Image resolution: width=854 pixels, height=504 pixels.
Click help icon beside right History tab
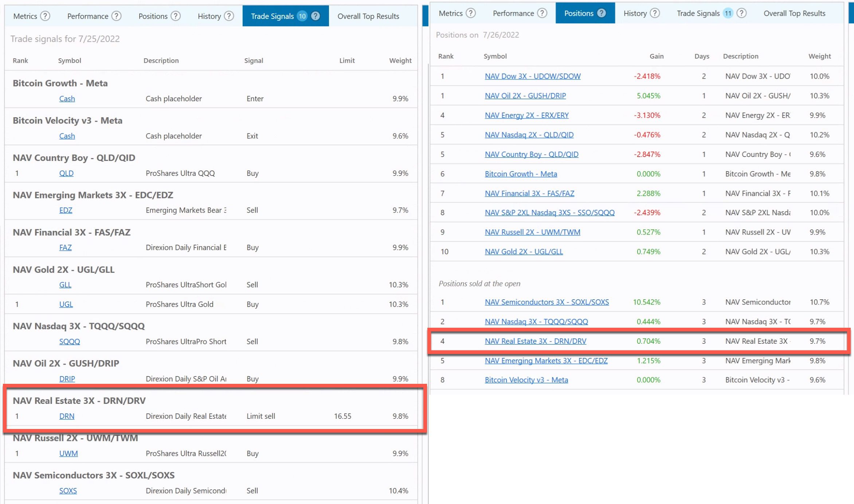[655, 13]
